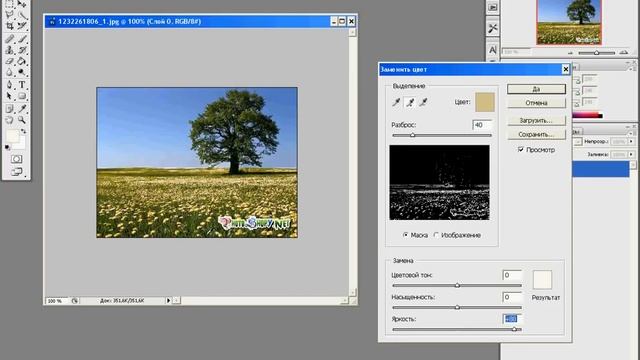Select the Hand tool

[10, 120]
